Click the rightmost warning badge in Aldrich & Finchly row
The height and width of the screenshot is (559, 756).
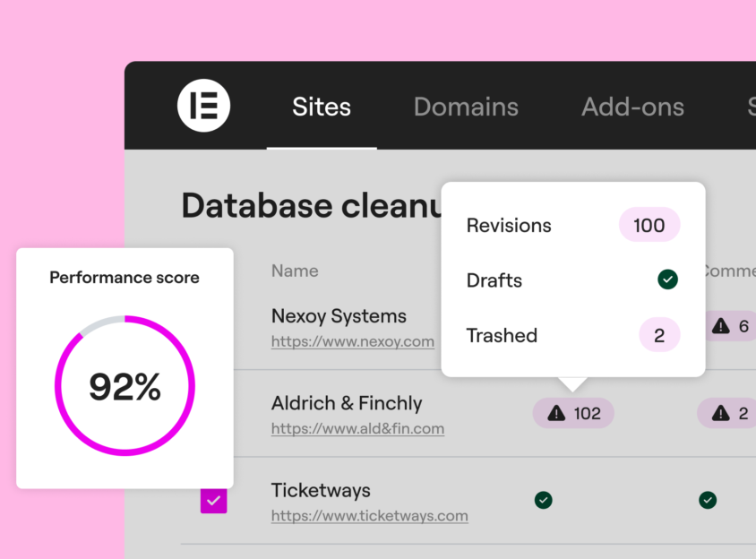(x=727, y=413)
